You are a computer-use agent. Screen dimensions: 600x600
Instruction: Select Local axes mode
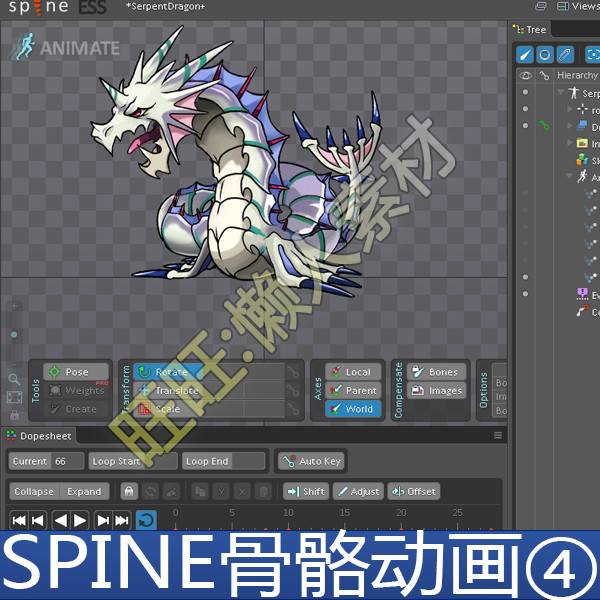pos(353,372)
